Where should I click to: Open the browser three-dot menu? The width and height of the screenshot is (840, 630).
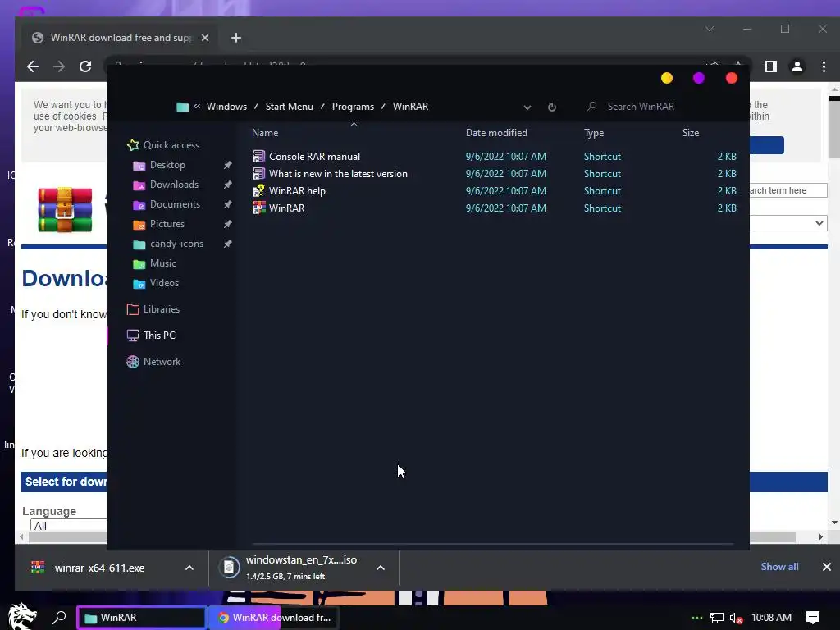click(824, 66)
